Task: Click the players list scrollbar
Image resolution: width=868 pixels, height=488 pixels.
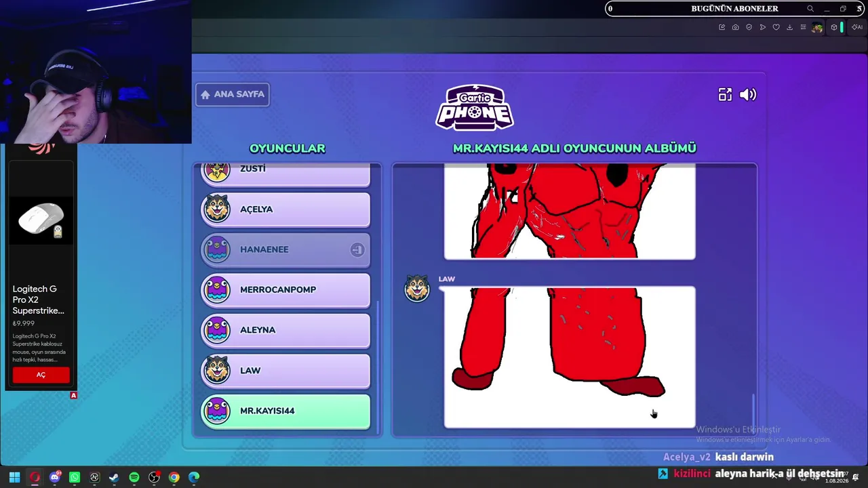Action: (x=378, y=366)
